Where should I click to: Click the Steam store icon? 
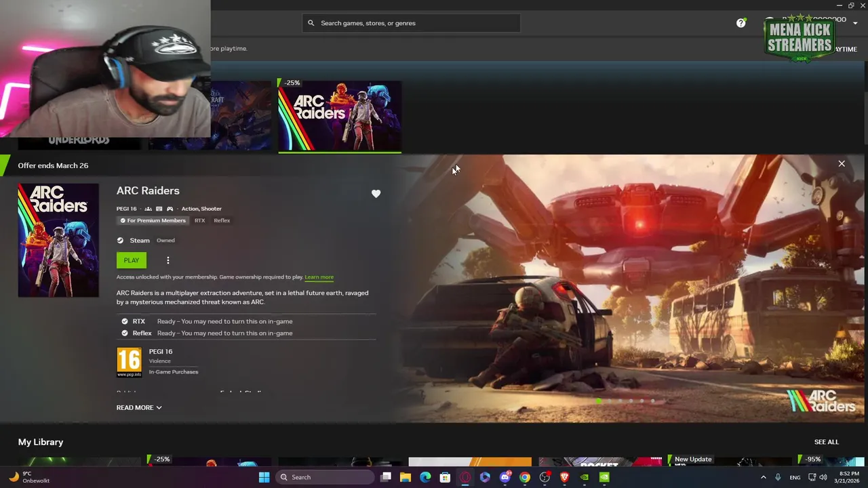tap(120, 241)
